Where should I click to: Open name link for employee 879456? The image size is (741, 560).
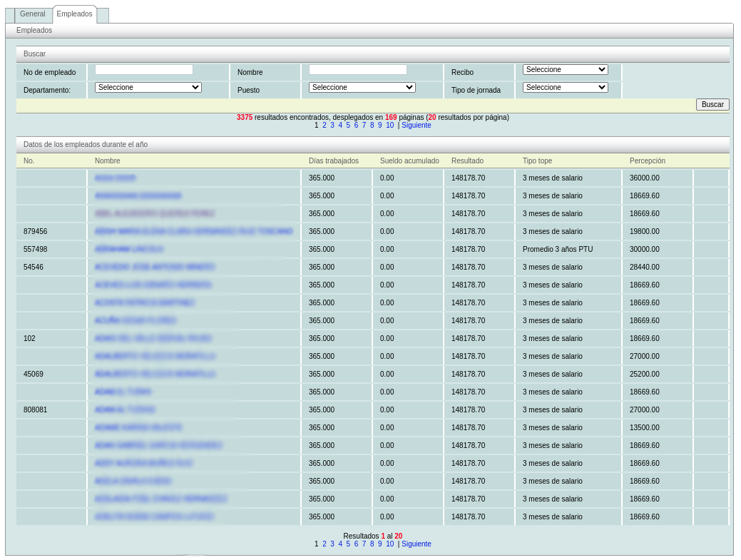pyautogui.click(x=193, y=232)
